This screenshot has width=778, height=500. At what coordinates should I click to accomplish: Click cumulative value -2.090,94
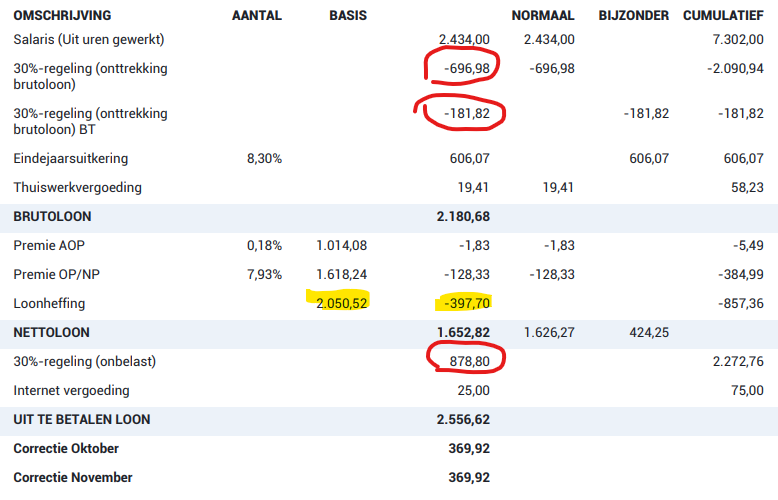pos(735,68)
